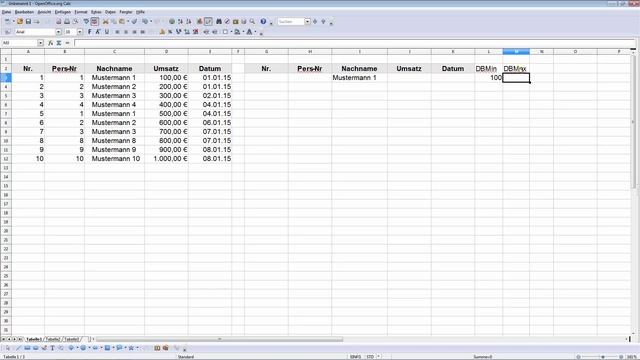Toggle Bold formatting

(x=89, y=32)
